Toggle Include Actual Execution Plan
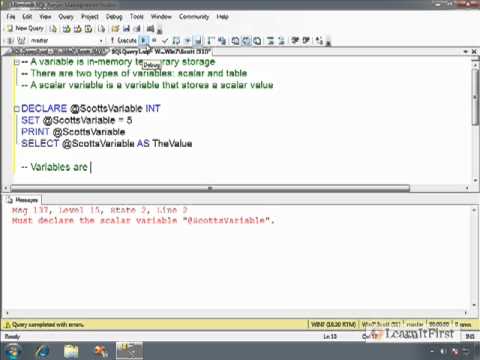Viewport: 480px width, 360px height. 211,41
